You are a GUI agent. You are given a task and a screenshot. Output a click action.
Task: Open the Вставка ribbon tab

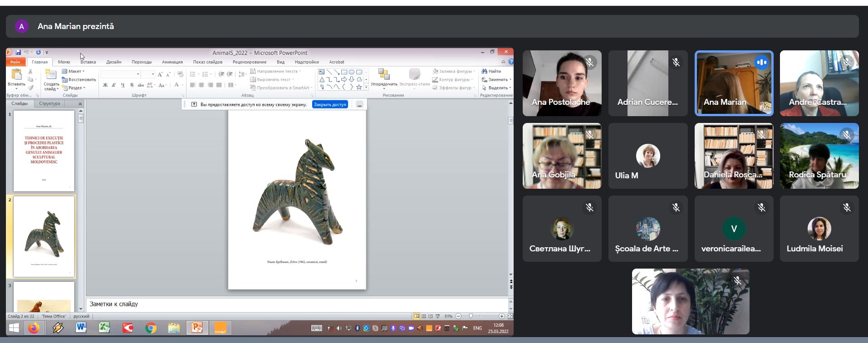tap(88, 62)
